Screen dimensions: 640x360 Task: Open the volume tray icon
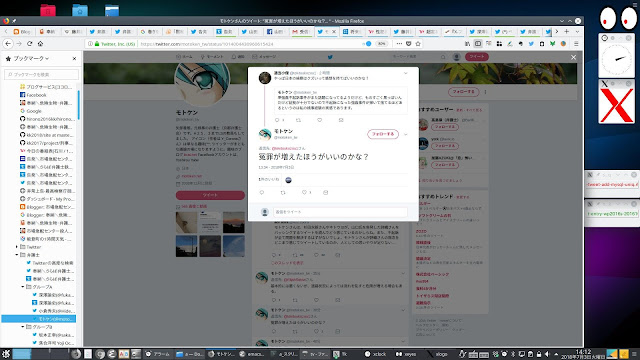[x=547, y=354]
